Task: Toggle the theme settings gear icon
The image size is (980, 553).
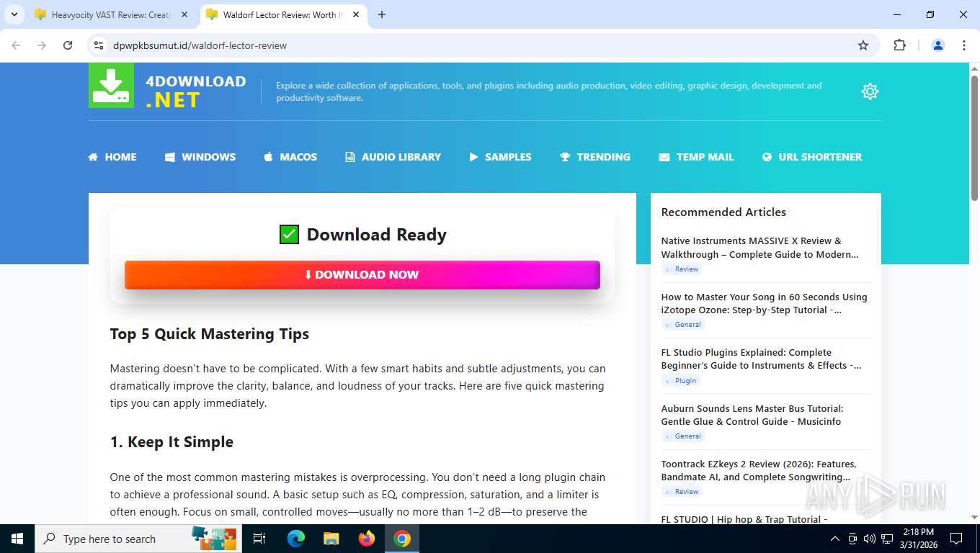Action: coord(870,91)
